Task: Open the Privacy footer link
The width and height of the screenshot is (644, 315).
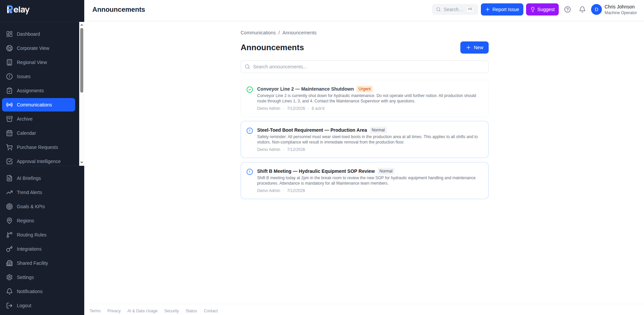Action: (114, 311)
